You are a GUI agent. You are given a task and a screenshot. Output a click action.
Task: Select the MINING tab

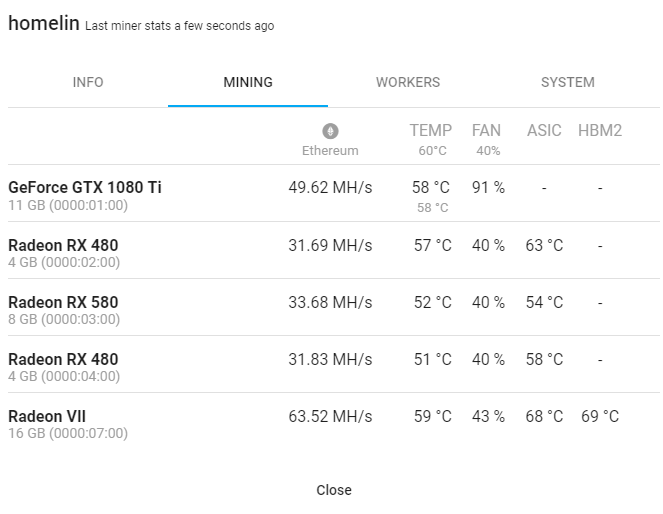coord(248,82)
